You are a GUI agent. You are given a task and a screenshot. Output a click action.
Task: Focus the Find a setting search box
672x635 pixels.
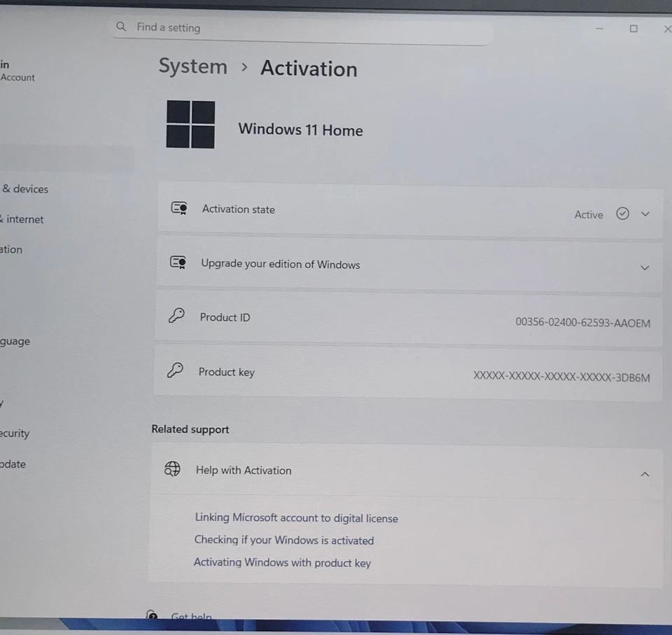point(300,29)
